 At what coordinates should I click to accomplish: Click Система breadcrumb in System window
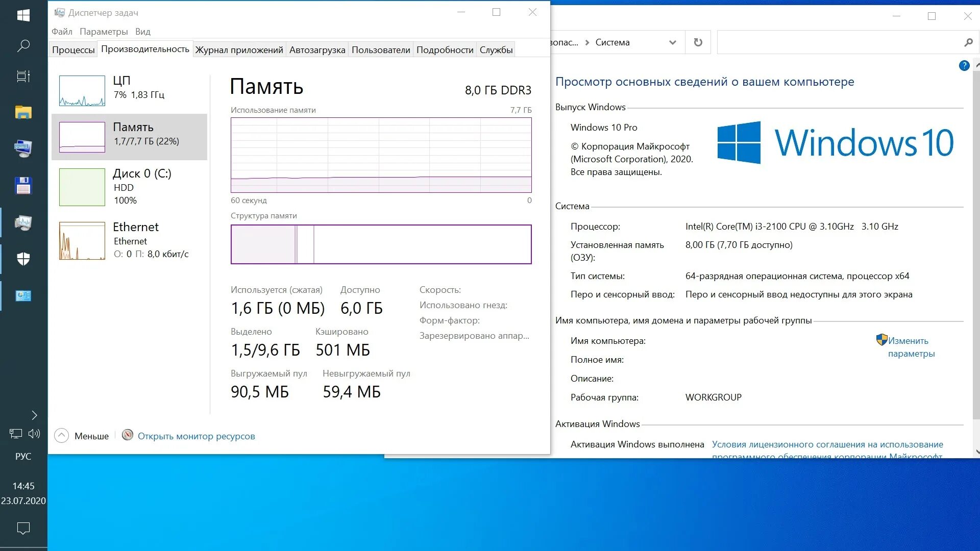pos(612,42)
